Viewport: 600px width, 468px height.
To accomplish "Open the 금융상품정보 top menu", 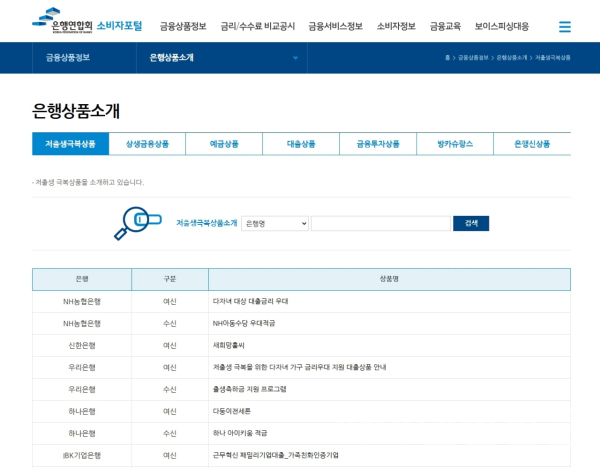I will [183, 26].
